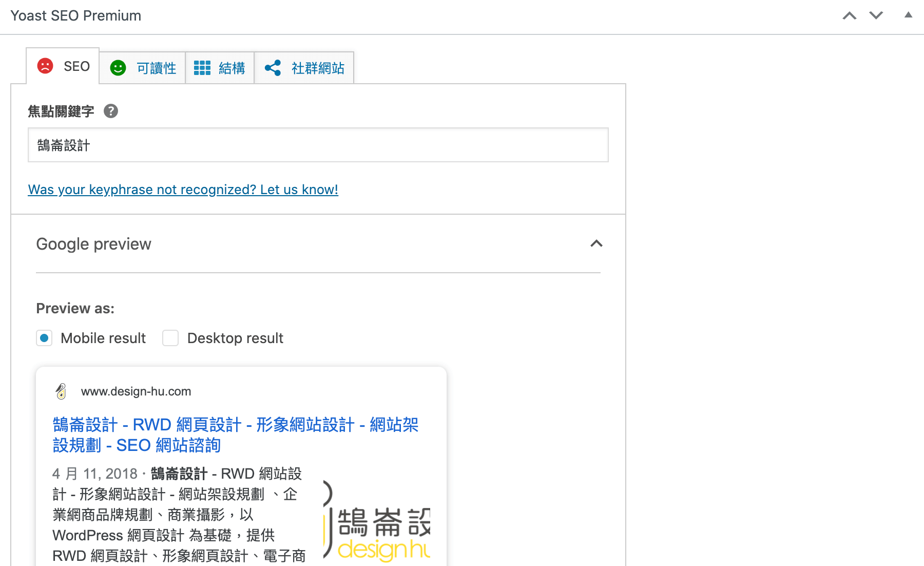Click the red sad-face SEO score icon

[x=45, y=66]
